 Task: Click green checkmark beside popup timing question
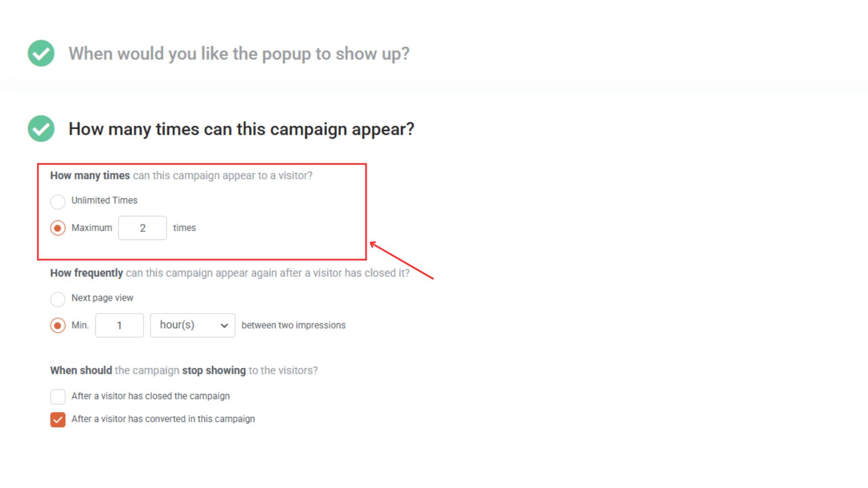(x=41, y=53)
